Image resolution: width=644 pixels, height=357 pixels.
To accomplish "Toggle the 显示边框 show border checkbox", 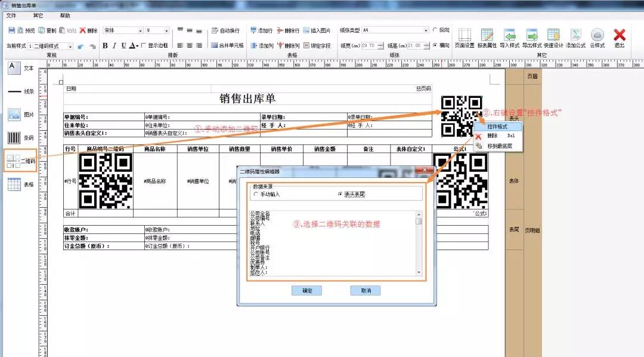I will [144, 45].
